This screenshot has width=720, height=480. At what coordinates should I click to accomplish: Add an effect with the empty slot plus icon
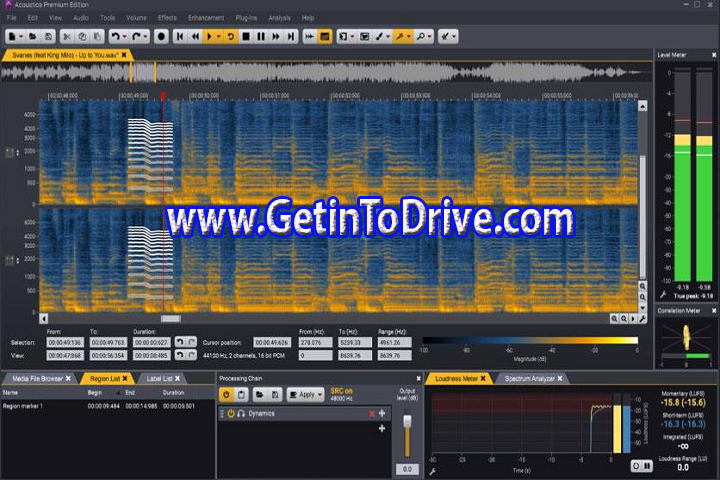pyautogui.click(x=382, y=429)
